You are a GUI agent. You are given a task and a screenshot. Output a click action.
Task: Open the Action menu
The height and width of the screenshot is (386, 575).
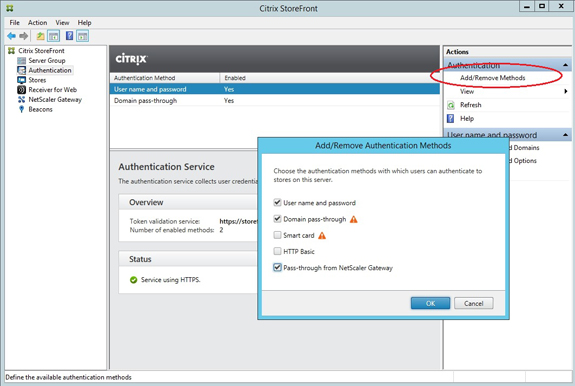(37, 23)
